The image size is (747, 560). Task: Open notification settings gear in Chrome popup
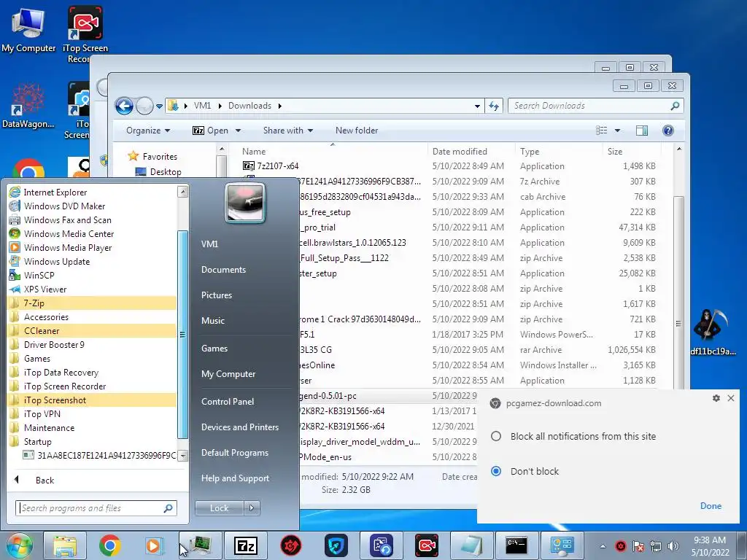pos(716,398)
